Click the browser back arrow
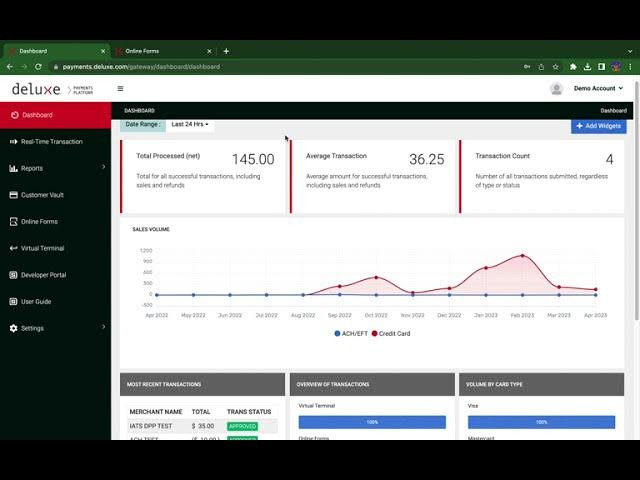 click(x=10, y=67)
